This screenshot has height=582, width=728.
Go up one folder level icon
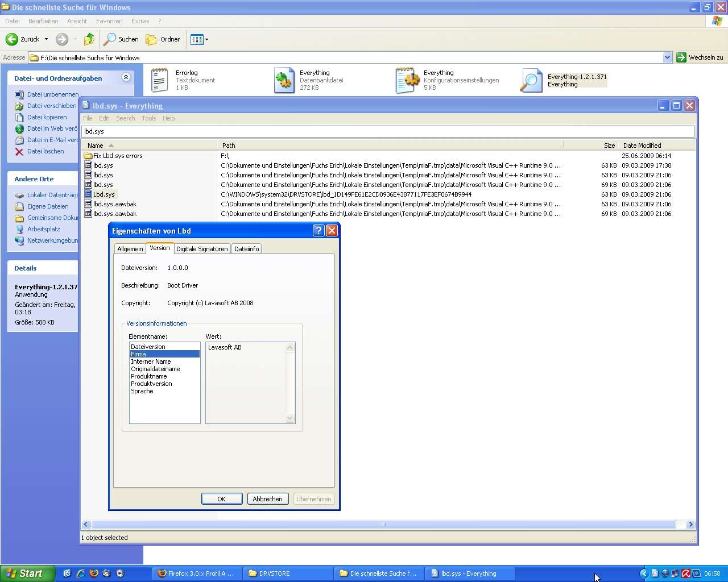click(89, 39)
